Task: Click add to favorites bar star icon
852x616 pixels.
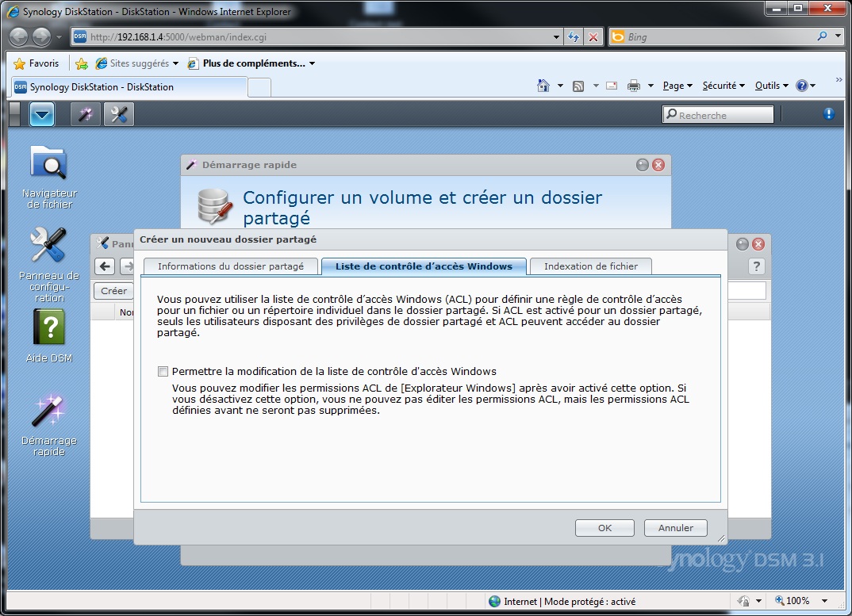Action: coord(82,63)
